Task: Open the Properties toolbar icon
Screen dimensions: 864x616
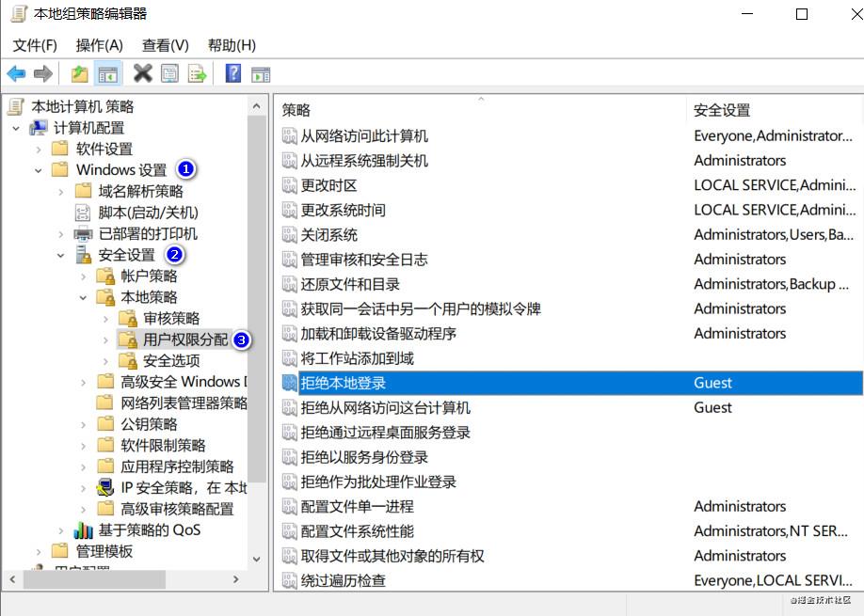Action: (x=169, y=73)
